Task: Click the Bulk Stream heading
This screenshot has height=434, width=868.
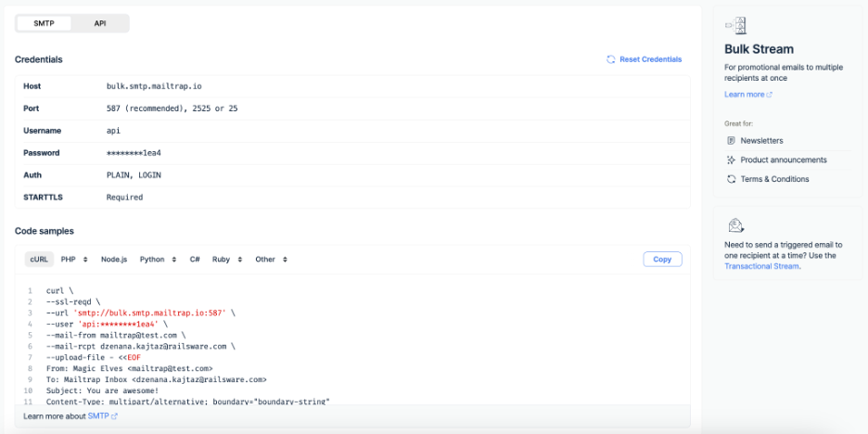Action: pyautogui.click(x=759, y=49)
